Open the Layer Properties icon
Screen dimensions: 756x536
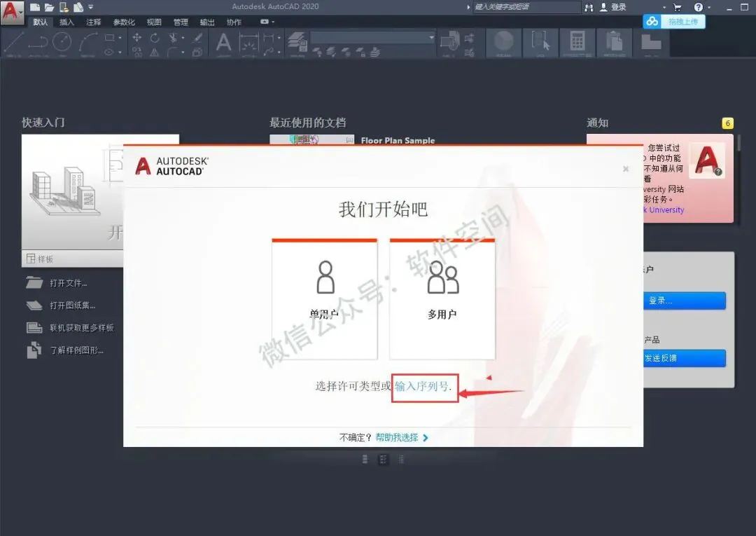point(297,41)
